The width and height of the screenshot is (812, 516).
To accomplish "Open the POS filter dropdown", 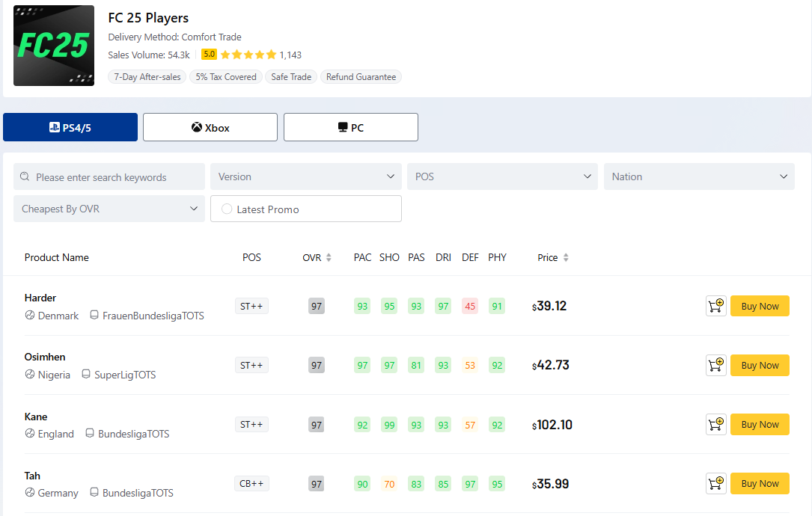I will [x=502, y=176].
